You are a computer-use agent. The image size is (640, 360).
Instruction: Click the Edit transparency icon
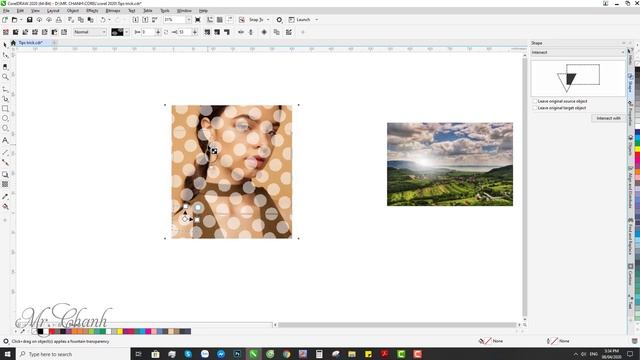[289, 32]
